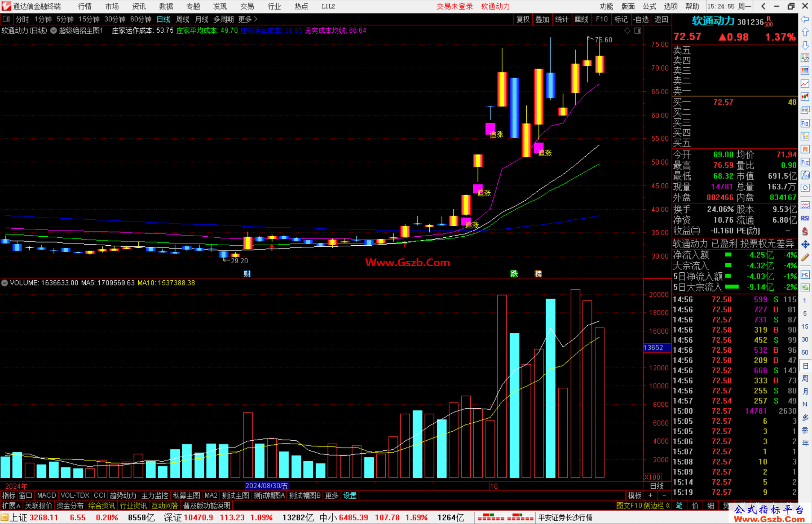The image size is (812, 524).
Task: Zoom out chart with − button
Action: pos(664,495)
